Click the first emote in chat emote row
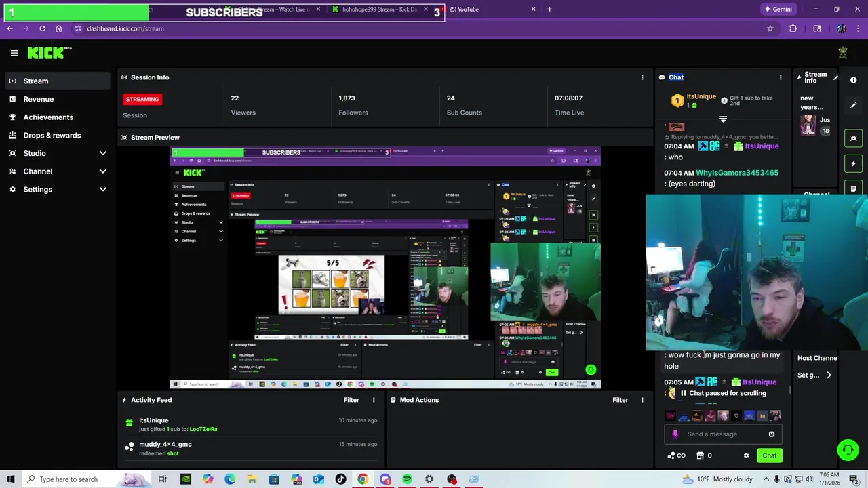Viewport: 868px width, 488px height. tap(671, 415)
